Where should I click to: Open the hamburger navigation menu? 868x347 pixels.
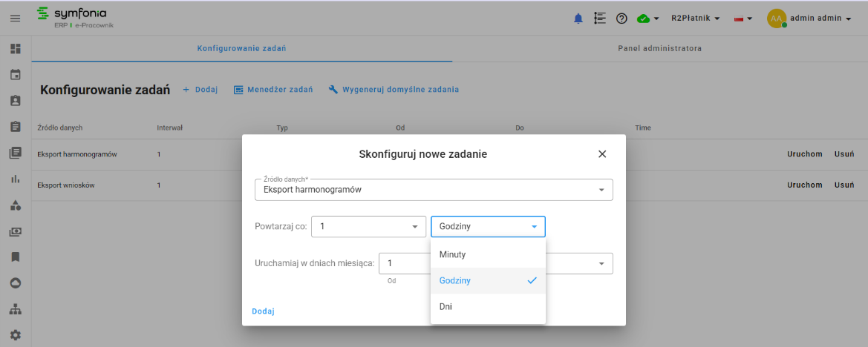coord(16,19)
